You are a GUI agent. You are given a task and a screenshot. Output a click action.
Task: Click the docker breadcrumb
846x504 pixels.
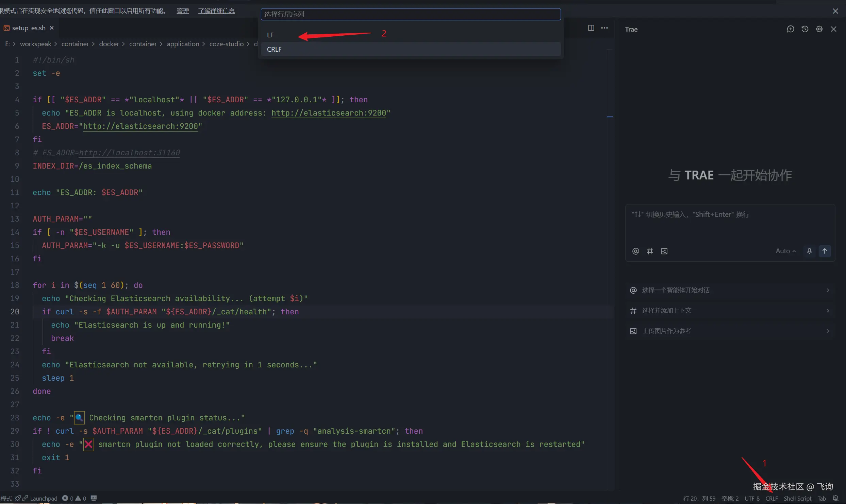pyautogui.click(x=109, y=44)
